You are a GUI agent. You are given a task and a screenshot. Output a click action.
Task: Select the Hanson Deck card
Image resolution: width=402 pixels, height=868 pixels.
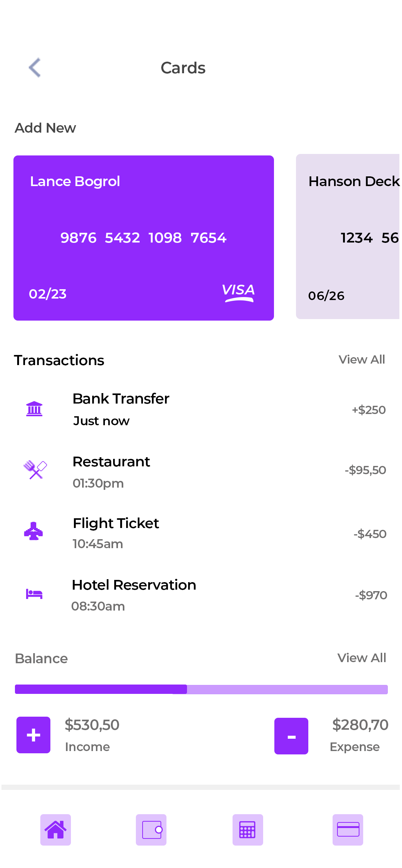click(348, 237)
